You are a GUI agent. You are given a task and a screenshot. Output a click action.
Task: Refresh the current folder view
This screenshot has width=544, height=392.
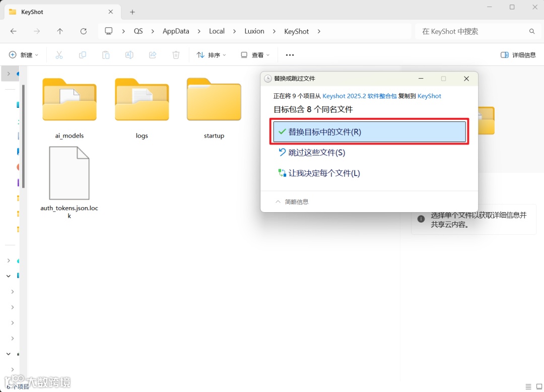pos(84,31)
